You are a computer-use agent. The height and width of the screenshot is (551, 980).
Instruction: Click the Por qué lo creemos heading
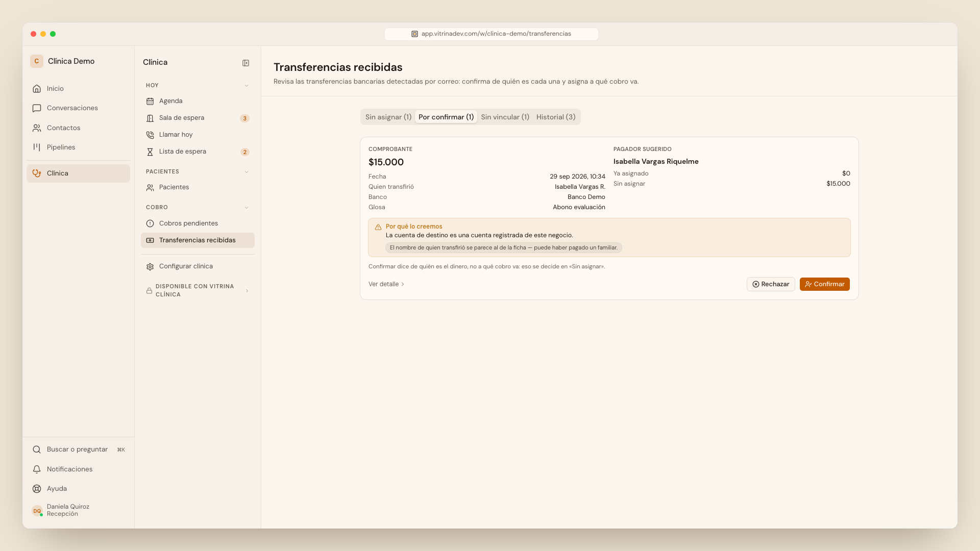click(x=414, y=227)
